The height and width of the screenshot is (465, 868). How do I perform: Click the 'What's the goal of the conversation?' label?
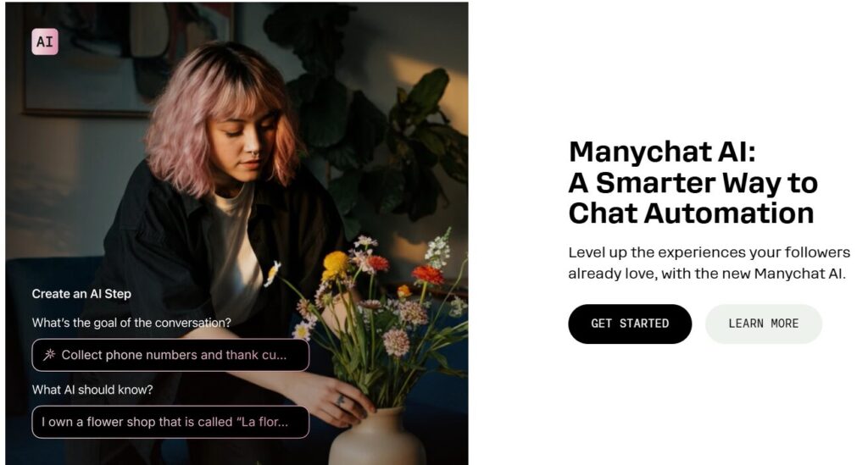[131, 323]
